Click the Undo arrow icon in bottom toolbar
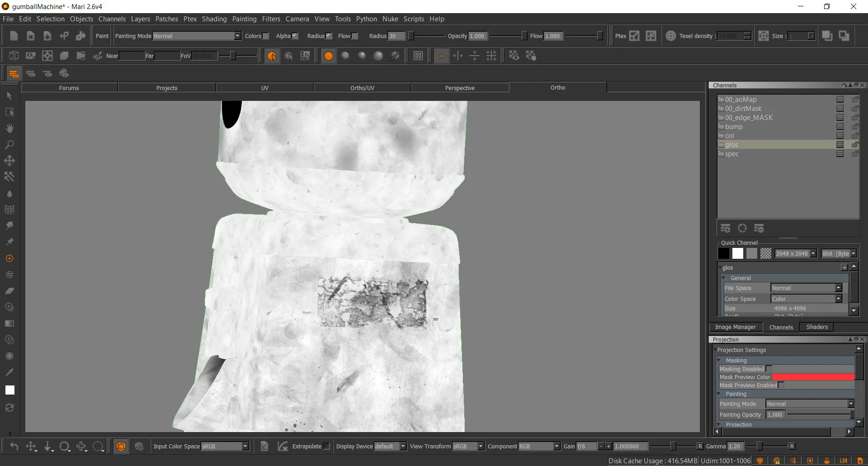The height and width of the screenshot is (466, 868). (x=14, y=447)
